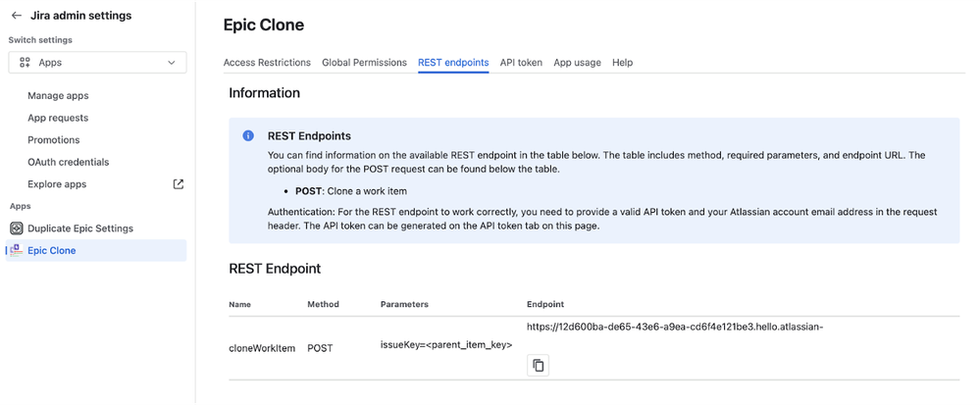Select the API token tab

point(521,63)
